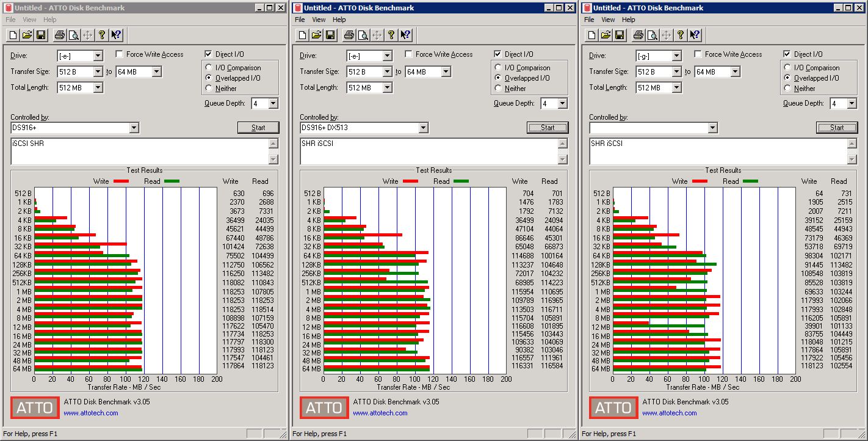Open the View menu in the middle window
The height and width of the screenshot is (441, 868).
click(319, 20)
